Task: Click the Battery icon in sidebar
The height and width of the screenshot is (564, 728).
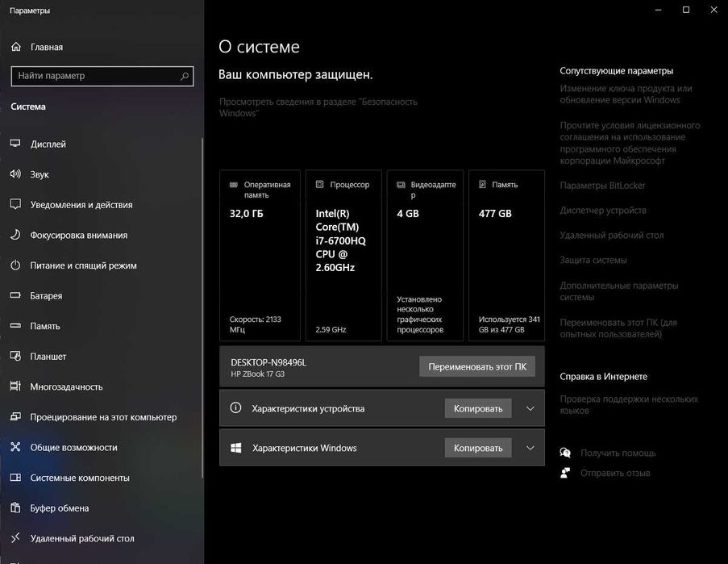Action: click(15, 296)
